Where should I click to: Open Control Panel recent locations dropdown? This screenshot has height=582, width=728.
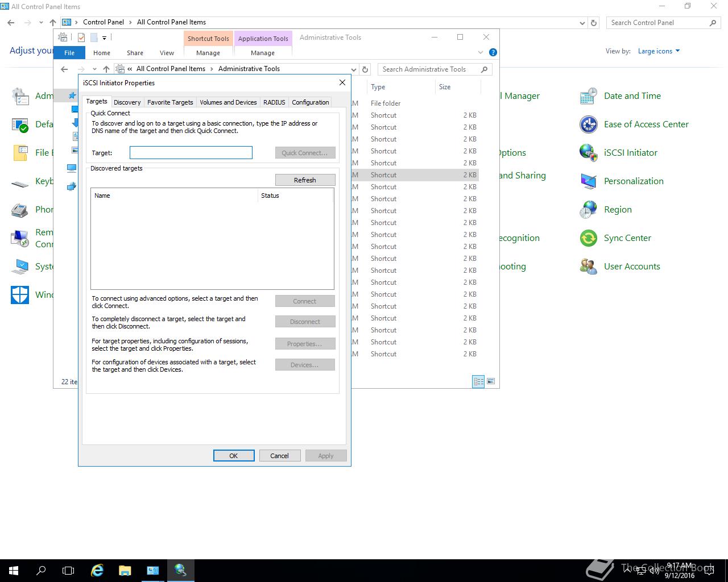click(41, 23)
